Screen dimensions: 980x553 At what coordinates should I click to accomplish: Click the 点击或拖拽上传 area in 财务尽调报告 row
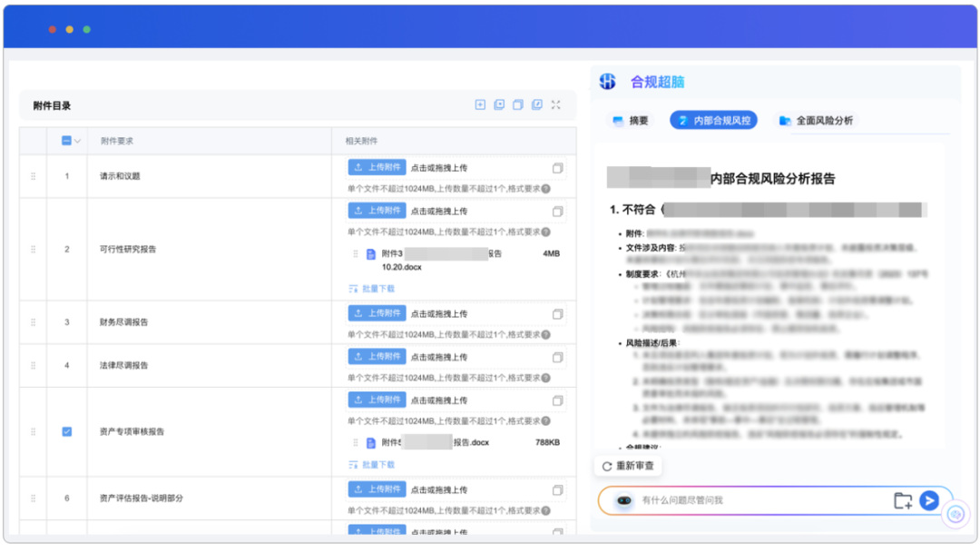(439, 314)
